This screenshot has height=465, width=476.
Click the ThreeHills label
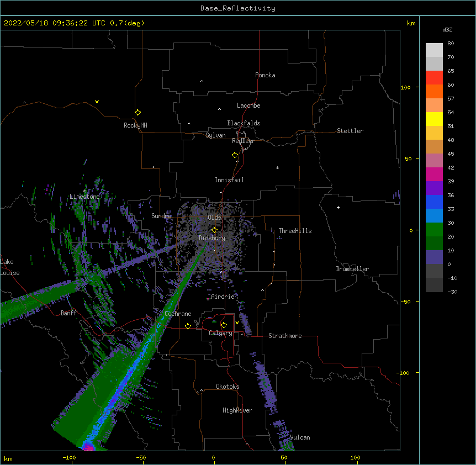pos(295,231)
